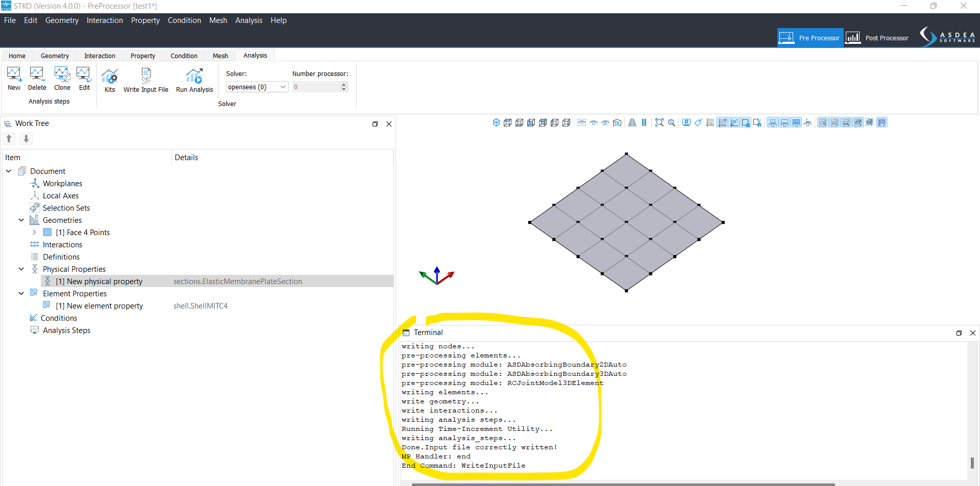Close the Terminal panel
The width and height of the screenshot is (980, 486).
click(x=973, y=333)
